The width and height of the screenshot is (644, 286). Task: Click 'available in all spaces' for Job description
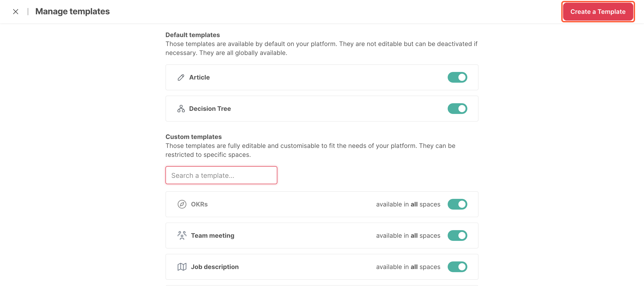click(x=408, y=267)
